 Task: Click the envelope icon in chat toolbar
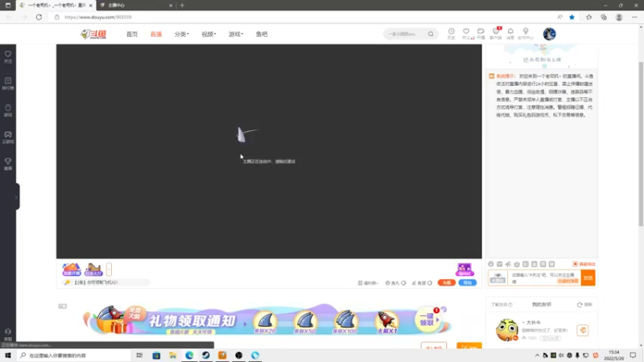coord(499,264)
